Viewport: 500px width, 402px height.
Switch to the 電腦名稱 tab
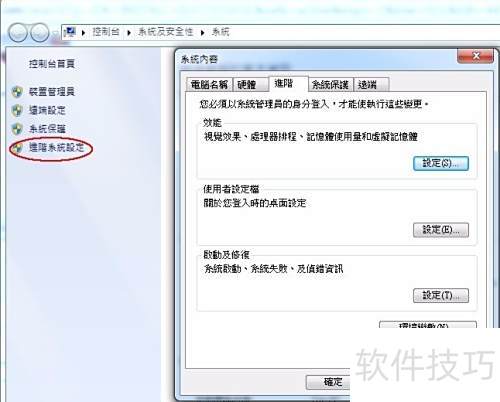[209, 85]
